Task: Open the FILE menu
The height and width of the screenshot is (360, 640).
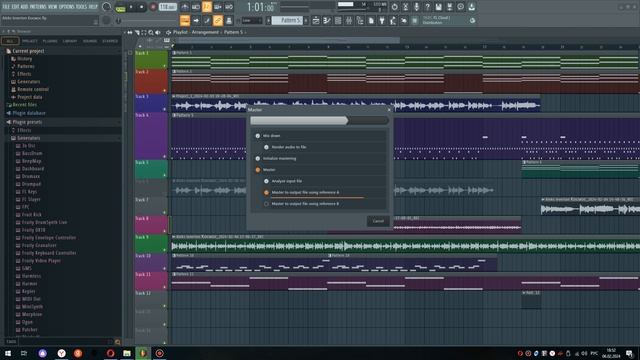Action: click(6, 7)
